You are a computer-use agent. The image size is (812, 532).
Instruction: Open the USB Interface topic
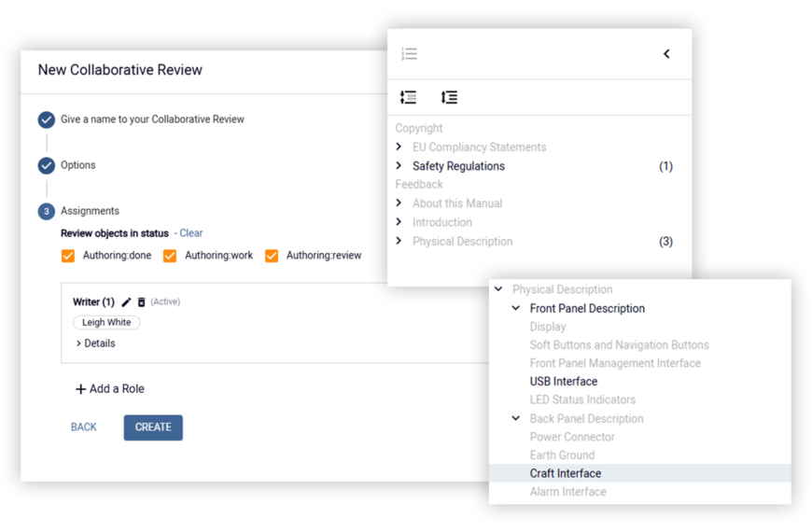564,382
